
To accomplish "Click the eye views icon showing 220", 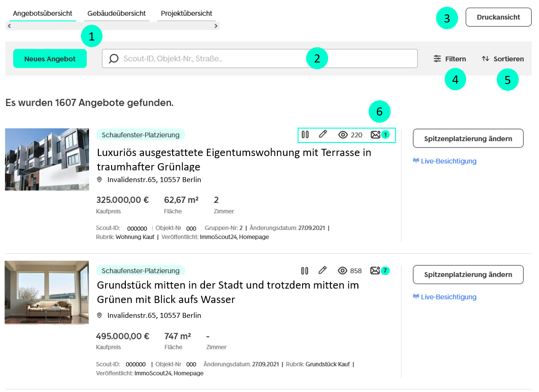I will (x=343, y=134).
